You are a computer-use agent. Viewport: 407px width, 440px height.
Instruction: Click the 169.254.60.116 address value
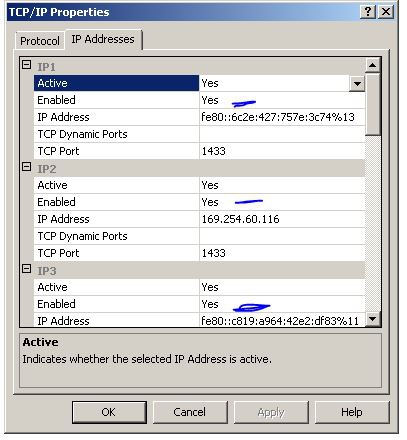[241, 219]
